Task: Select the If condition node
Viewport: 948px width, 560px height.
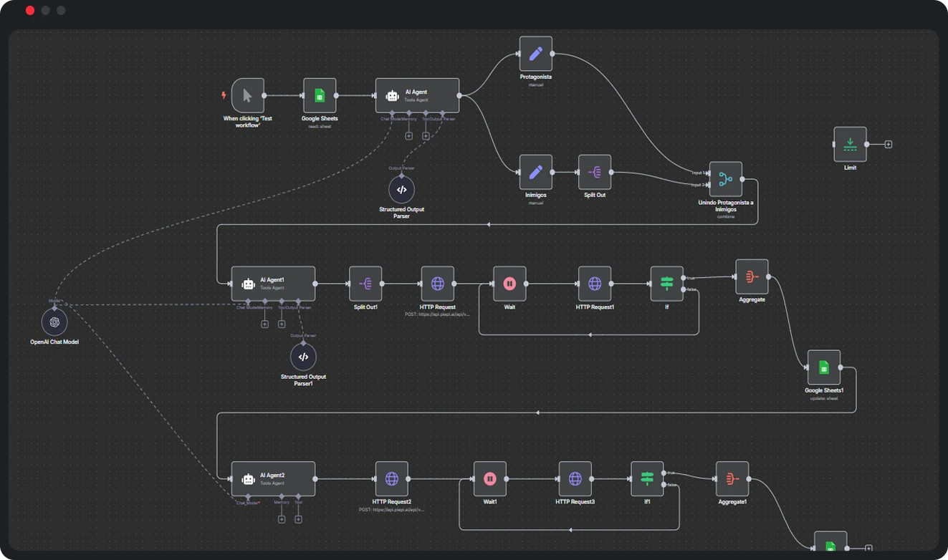Action: coord(666,284)
